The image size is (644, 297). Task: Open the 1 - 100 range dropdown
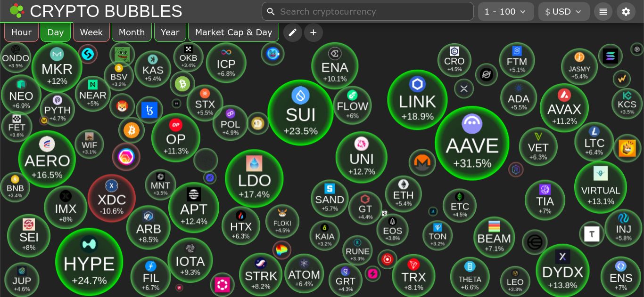(x=506, y=11)
